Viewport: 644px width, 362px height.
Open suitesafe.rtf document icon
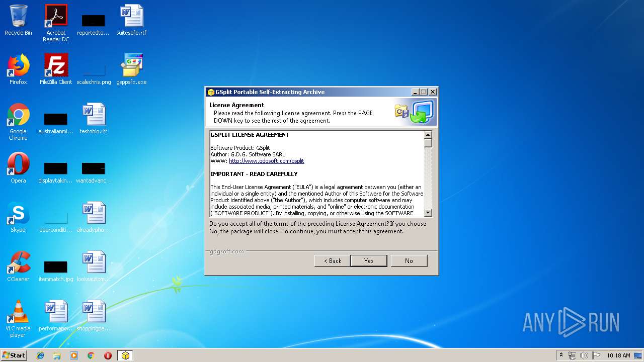coord(131,20)
